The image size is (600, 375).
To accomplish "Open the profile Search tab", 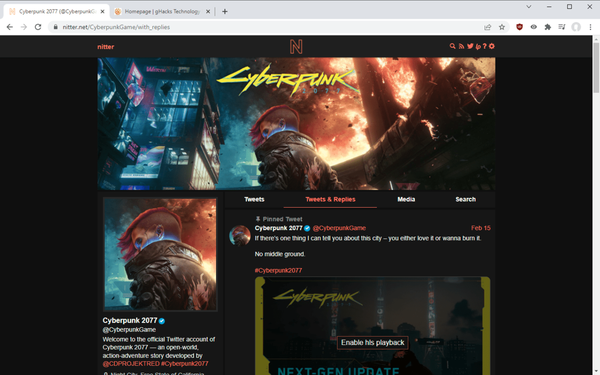I will tap(465, 199).
